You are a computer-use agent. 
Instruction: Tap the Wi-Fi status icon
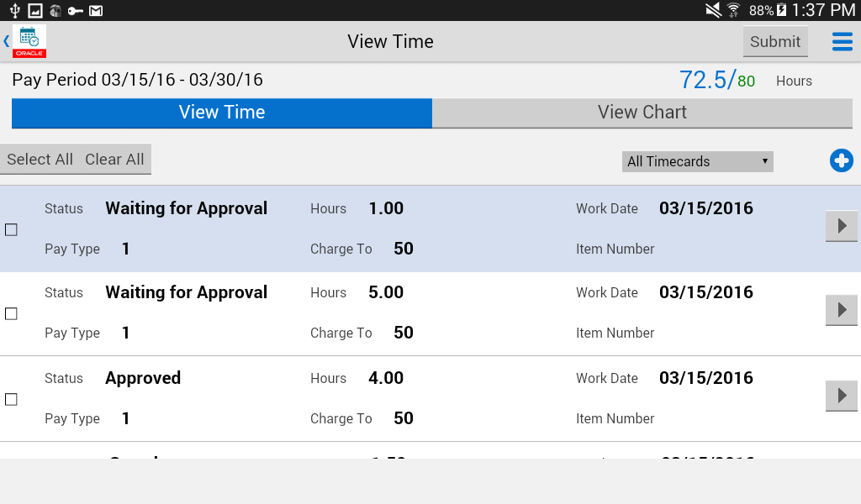click(x=734, y=11)
